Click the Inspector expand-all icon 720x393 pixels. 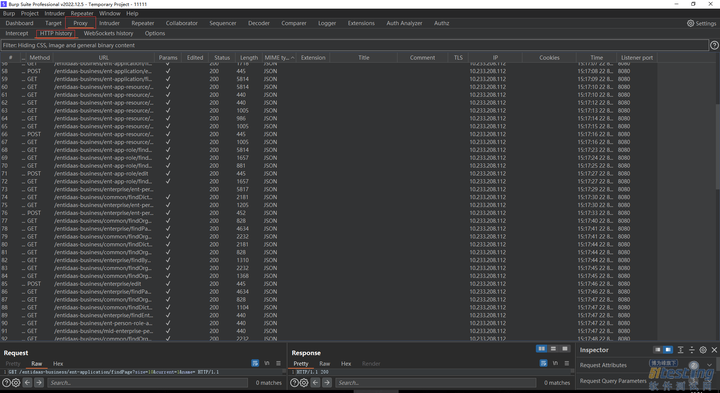(x=681, y=350)
